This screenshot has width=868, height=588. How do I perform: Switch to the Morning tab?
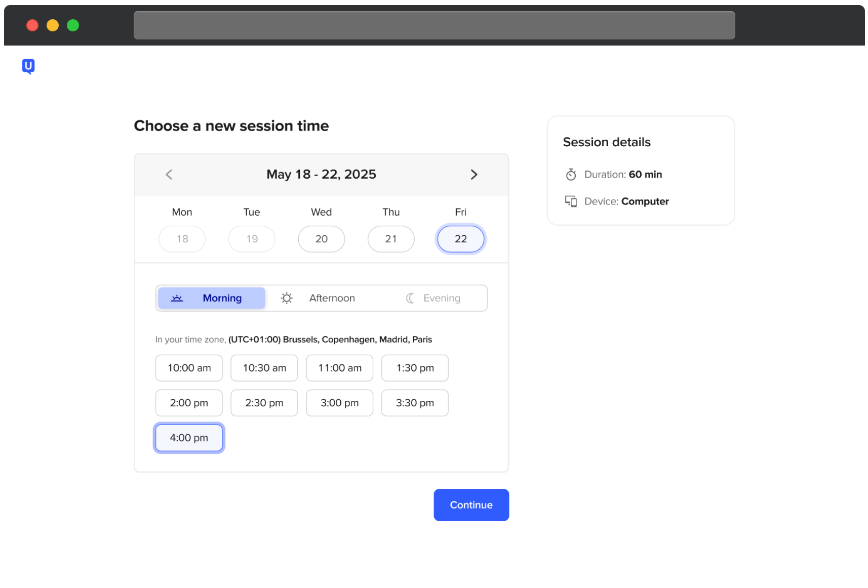[212, 298]
